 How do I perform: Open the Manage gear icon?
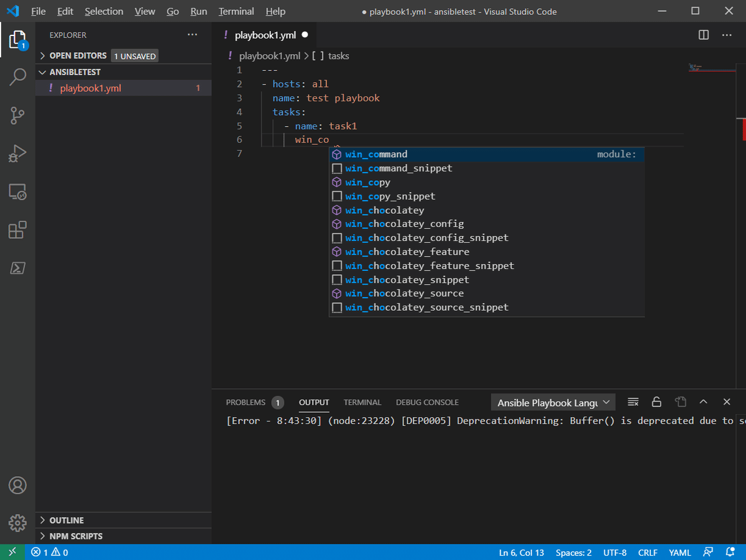17,522
